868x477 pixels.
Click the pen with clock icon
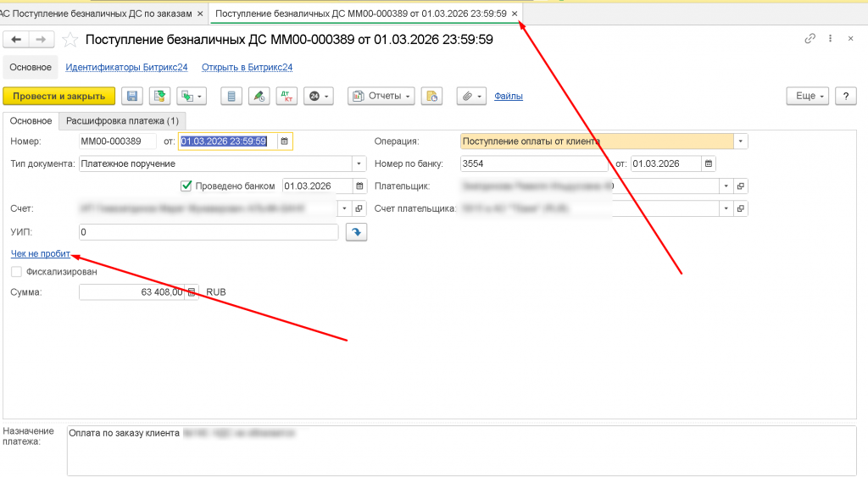tap(259, 96)
